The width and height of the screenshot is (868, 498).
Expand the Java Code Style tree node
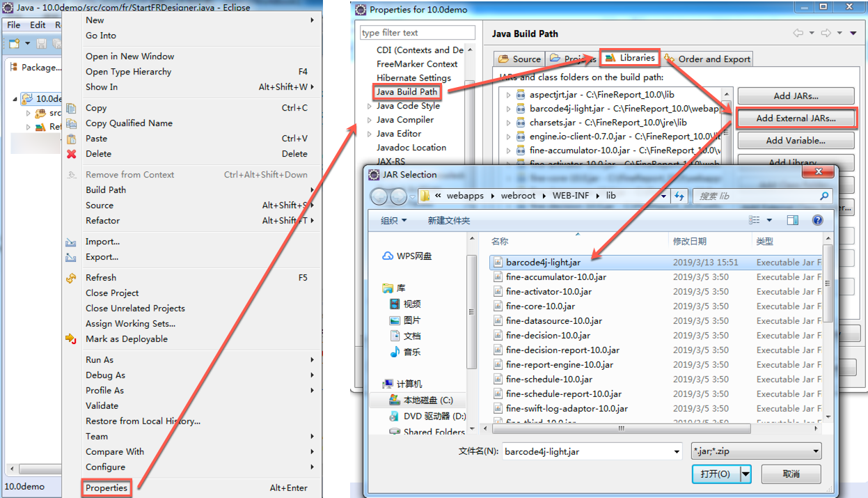pyautogui.click(x=369, y=106)
